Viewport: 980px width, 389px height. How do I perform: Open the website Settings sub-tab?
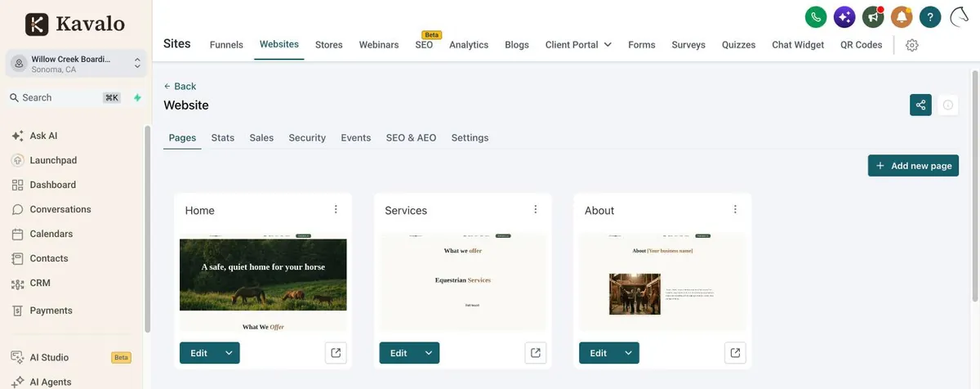470,138
